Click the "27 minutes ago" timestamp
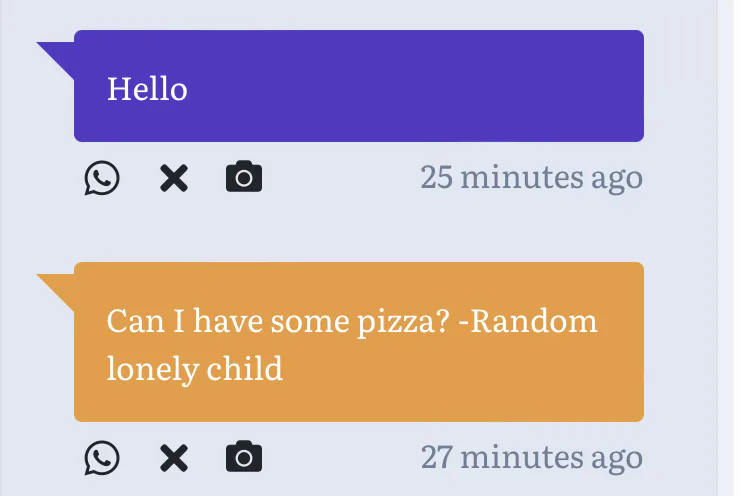 [x=531, y=457]
